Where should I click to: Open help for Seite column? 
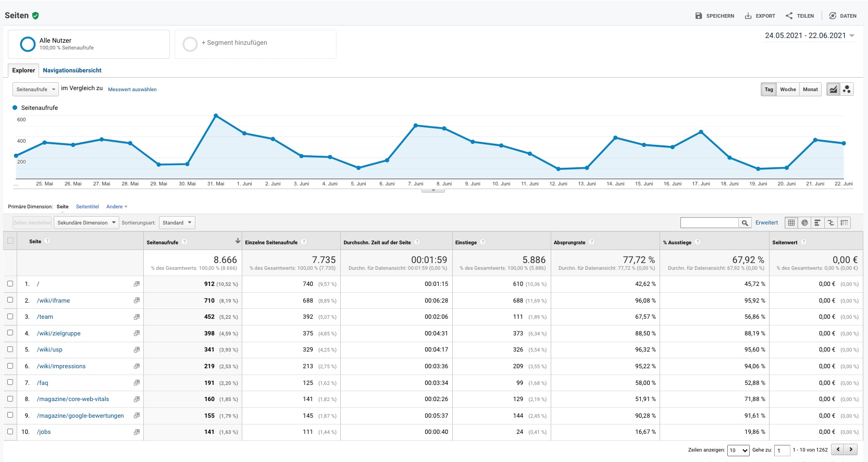(47, 241)
